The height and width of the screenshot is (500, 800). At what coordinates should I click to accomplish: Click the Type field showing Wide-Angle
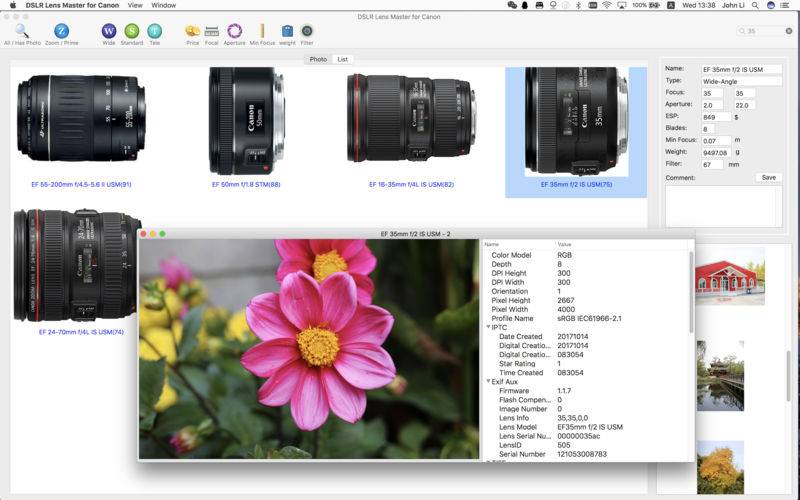[x=741, y=81]
